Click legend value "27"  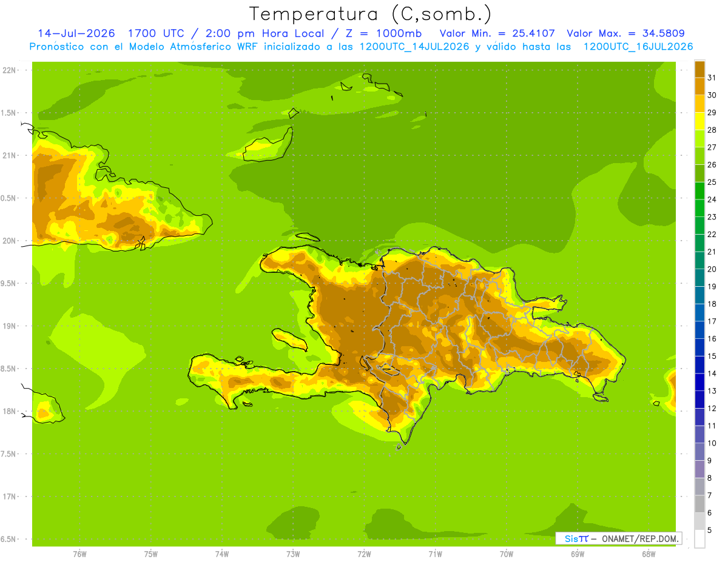pyautogui.click(x=712, y=147)
